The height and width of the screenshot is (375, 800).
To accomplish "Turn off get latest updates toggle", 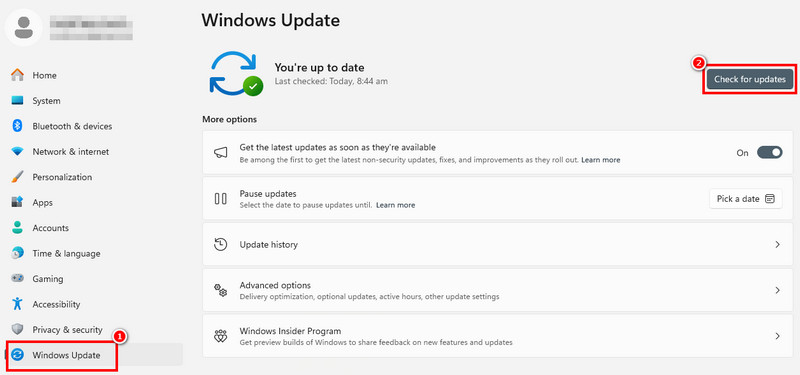I will (x=769, y=153).
